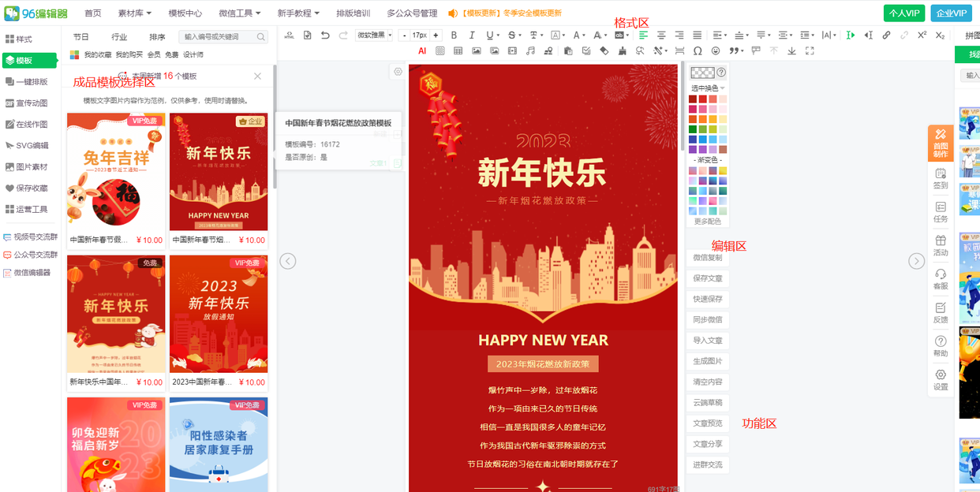This screenshot has height=492, width=980.
Task: Insert a hyperlink
Action: 886,35
